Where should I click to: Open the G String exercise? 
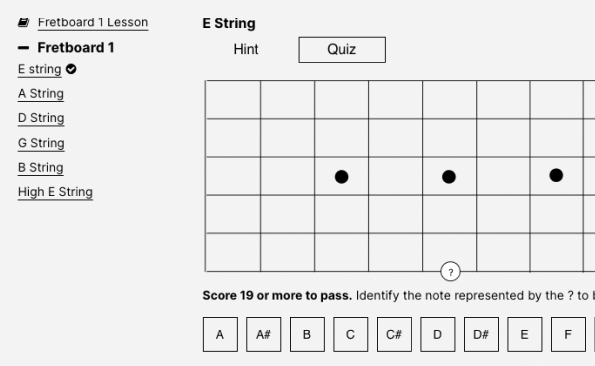tap(41, 143)
